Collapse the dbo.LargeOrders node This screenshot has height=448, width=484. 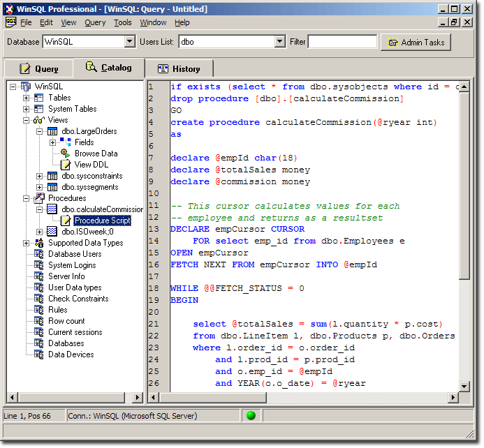[x=39, y=132]
